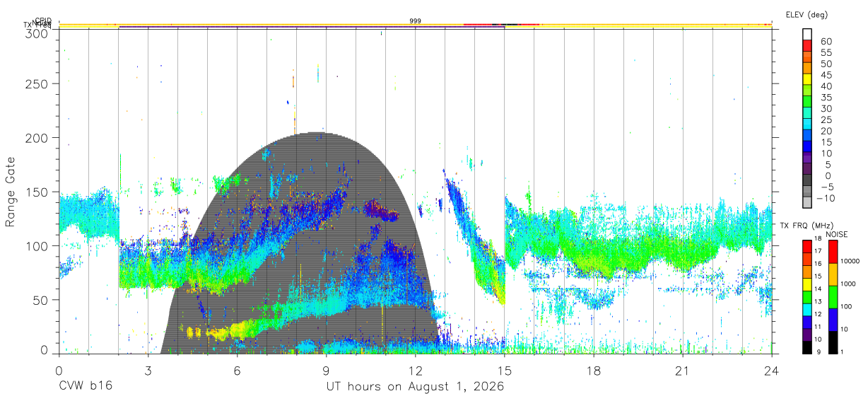Click hour '9' on the UT axis

coord(326,371)
